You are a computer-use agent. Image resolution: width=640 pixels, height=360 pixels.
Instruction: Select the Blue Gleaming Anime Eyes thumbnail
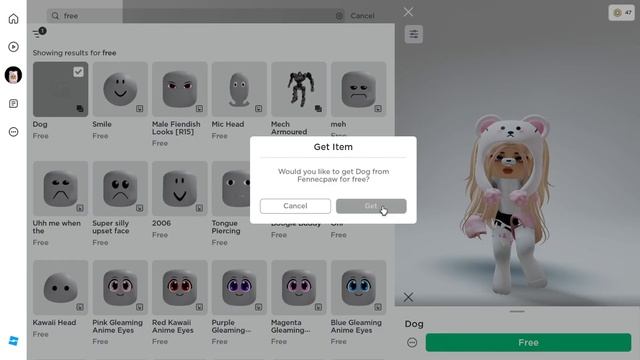tap(358, 288)
